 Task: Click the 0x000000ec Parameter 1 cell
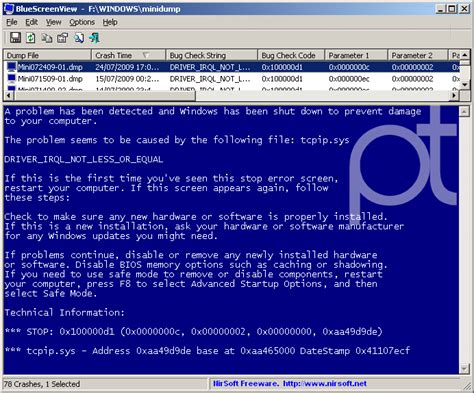(349, 79)
